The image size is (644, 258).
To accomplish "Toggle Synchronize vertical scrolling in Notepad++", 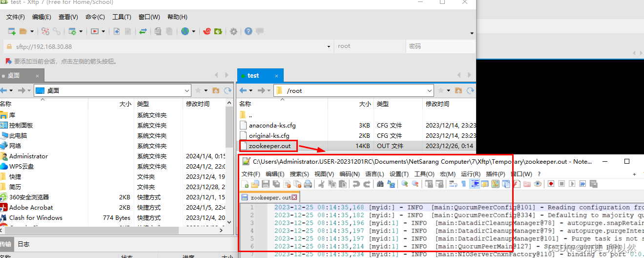I will coord(428,184).
